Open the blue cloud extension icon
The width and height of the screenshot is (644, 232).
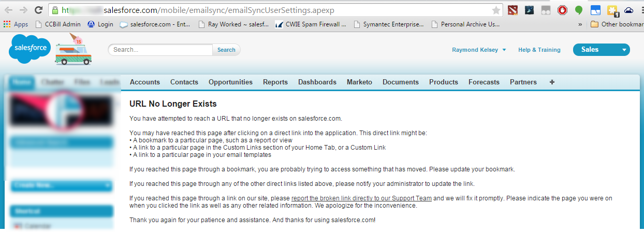(x=629, y=10)
